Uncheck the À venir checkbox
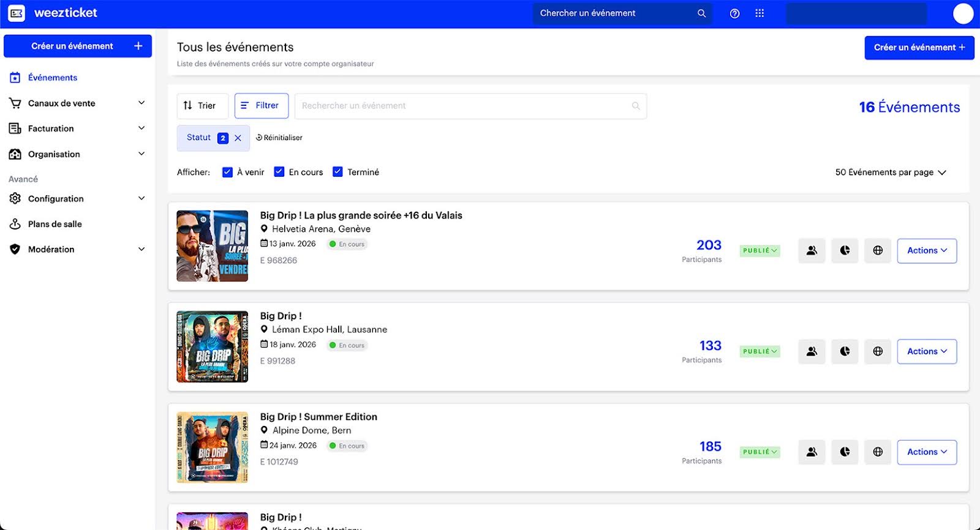Image resolution: width=980 pixels, height=530 pixels. click(227, 172)
